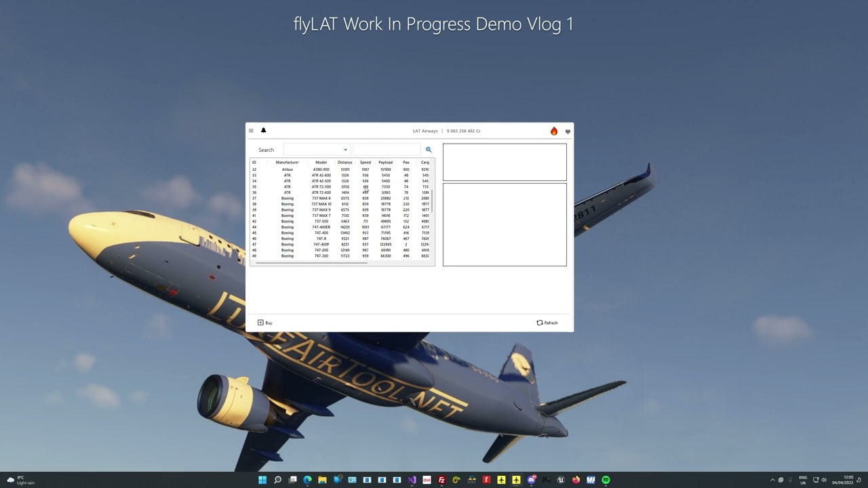The image size is (868, 488).
Task: Select the ATR 42-500 row
Action: [x=341, y=181]
